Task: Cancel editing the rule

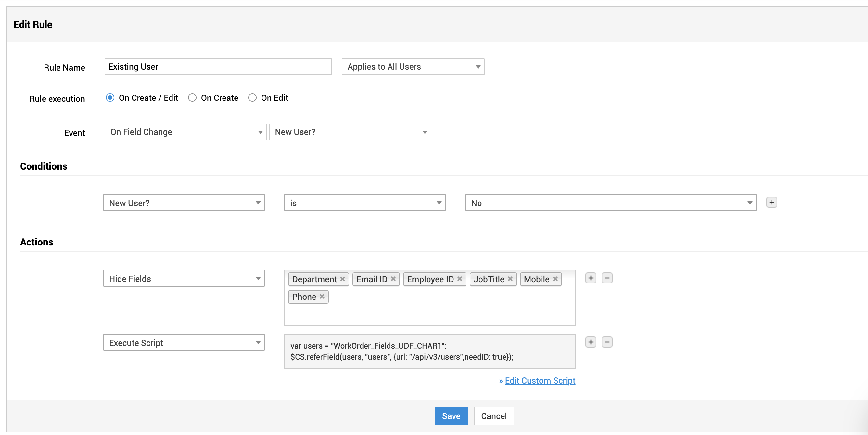Action: tap(494, 416)
